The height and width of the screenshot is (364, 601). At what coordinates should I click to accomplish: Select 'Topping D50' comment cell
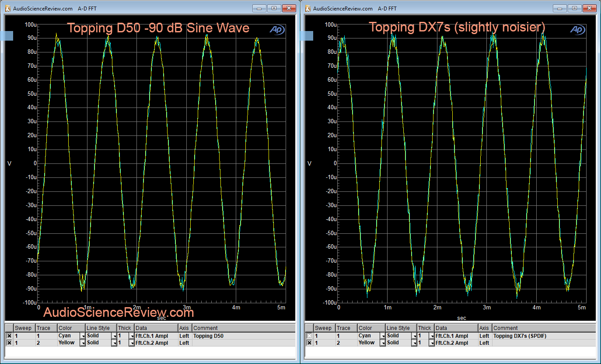pyautogui.click(x=244, y=336)
